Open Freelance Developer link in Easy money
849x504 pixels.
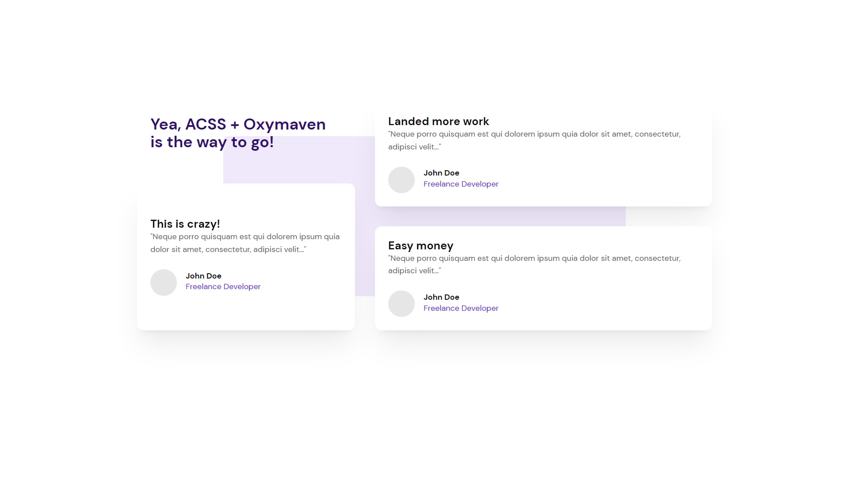point(461,308)
